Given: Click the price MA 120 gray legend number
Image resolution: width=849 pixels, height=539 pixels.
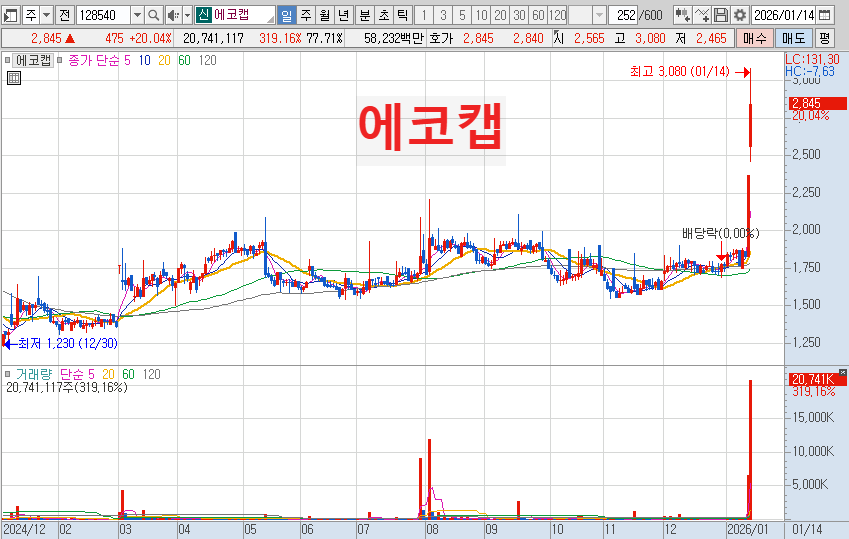Looking at the screenshot, I should (207, 60).
